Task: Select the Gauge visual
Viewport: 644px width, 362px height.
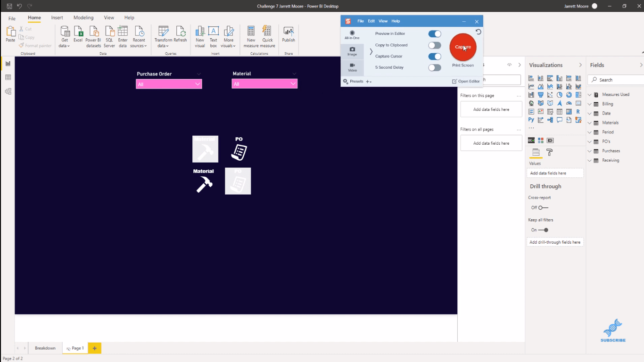Action: click(x=569, y=103)
